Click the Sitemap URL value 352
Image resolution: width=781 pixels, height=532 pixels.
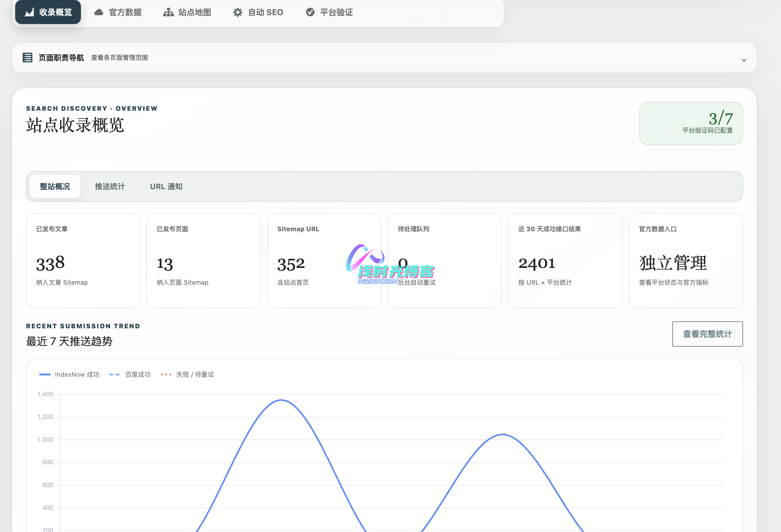tap(291, 264)
